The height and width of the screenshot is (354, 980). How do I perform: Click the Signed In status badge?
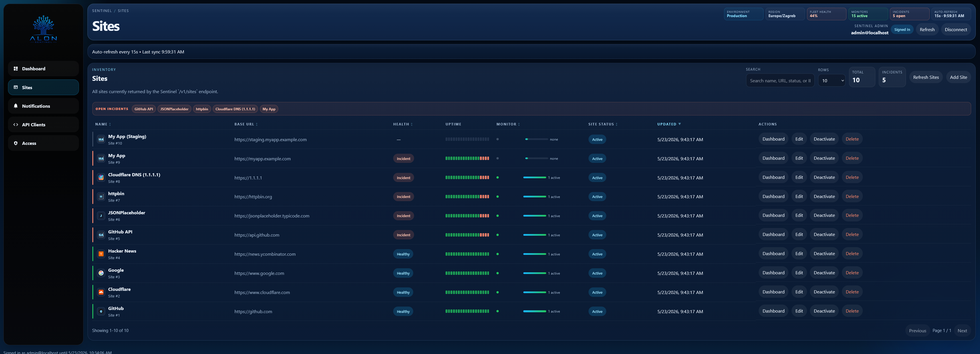tap(902, 30)
